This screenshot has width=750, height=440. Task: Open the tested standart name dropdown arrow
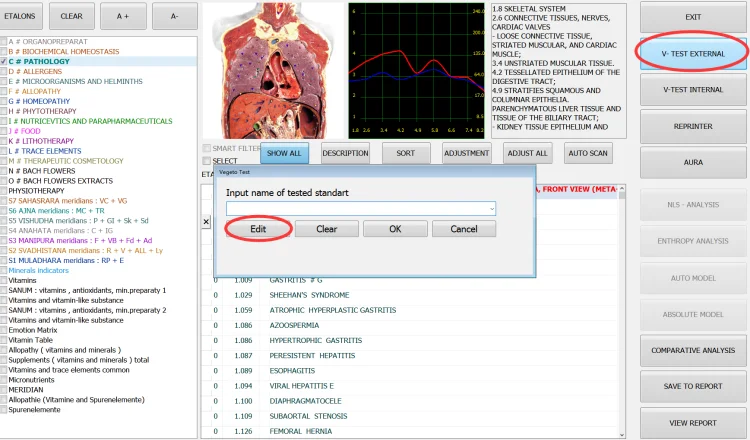490,208
